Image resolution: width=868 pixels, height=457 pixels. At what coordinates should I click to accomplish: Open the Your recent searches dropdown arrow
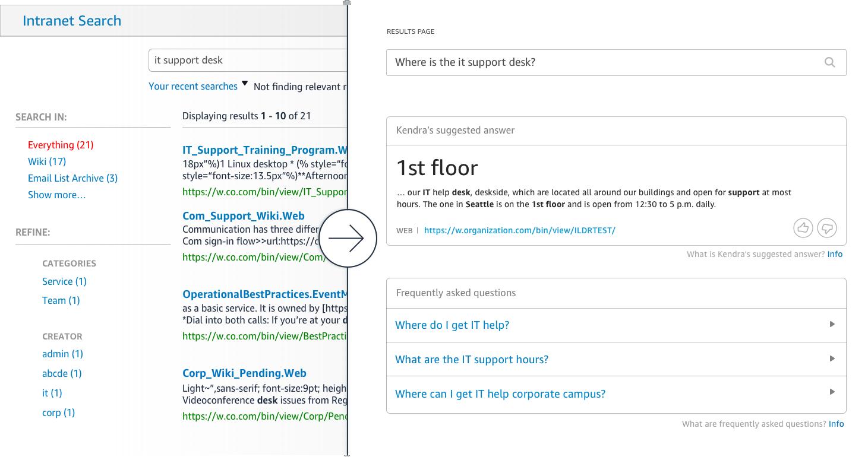click(x=244, y=84)
